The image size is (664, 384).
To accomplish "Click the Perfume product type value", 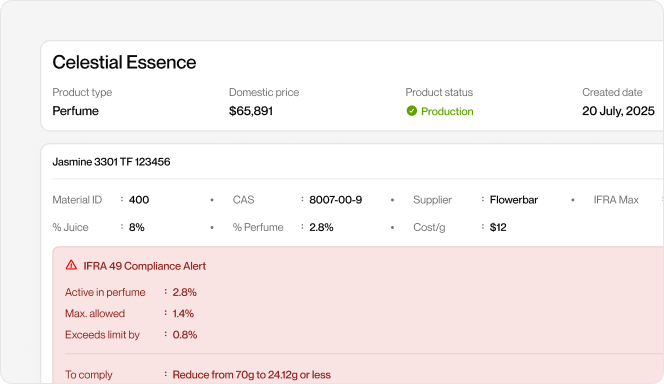I will pos(75,111).
